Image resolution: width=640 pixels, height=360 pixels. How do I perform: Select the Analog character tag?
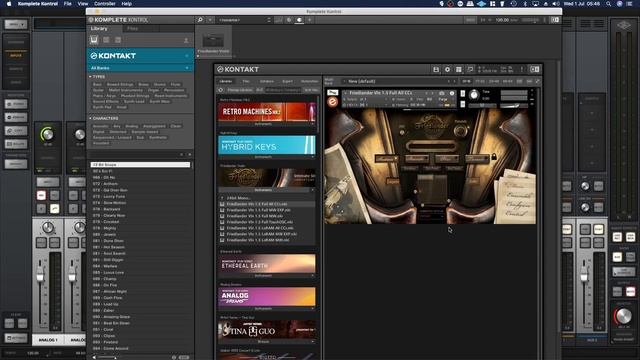coord(131,126)
